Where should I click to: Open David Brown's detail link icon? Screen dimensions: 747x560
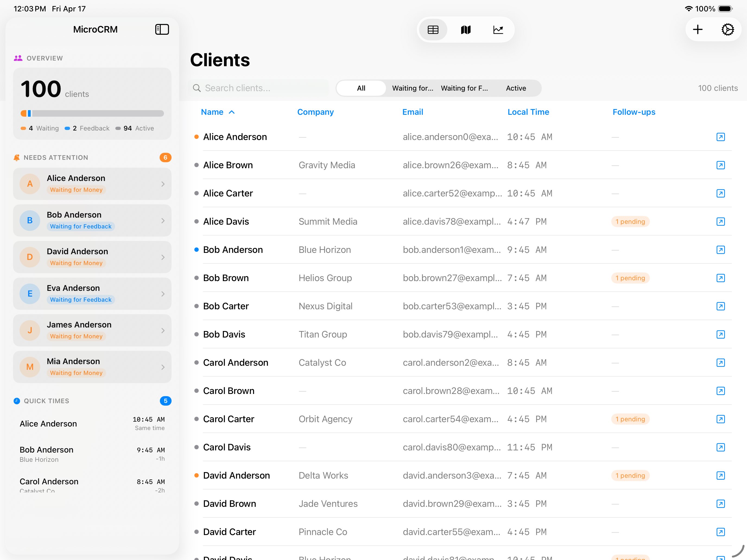pos(720,504)
